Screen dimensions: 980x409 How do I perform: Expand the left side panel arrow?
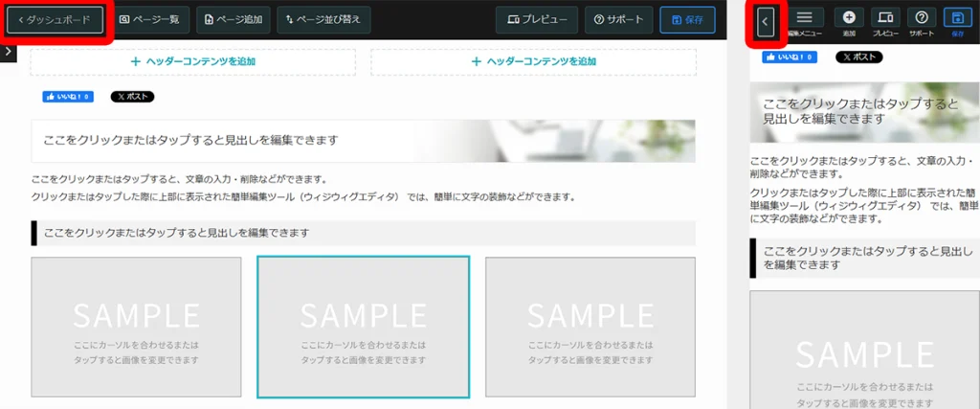[7, 51]
